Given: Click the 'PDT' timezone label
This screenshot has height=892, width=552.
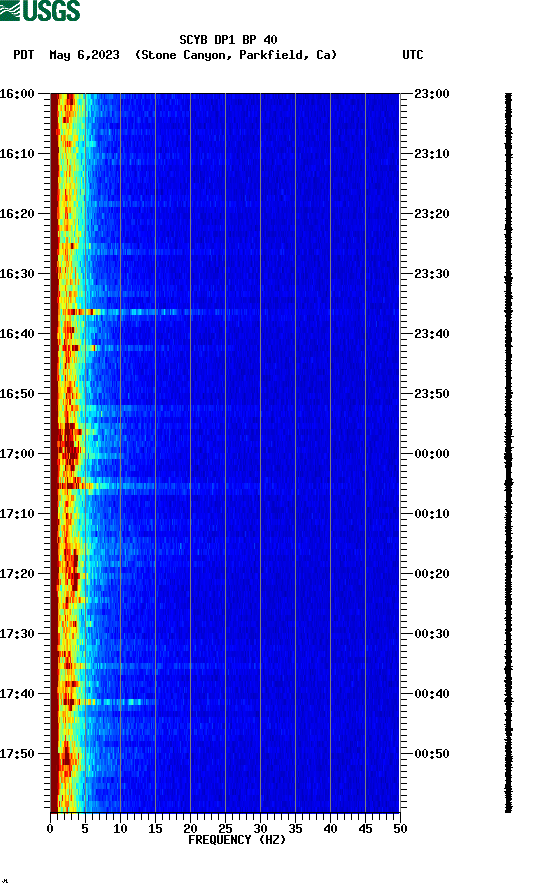Looking at the screenshot, I should (24, 55).
